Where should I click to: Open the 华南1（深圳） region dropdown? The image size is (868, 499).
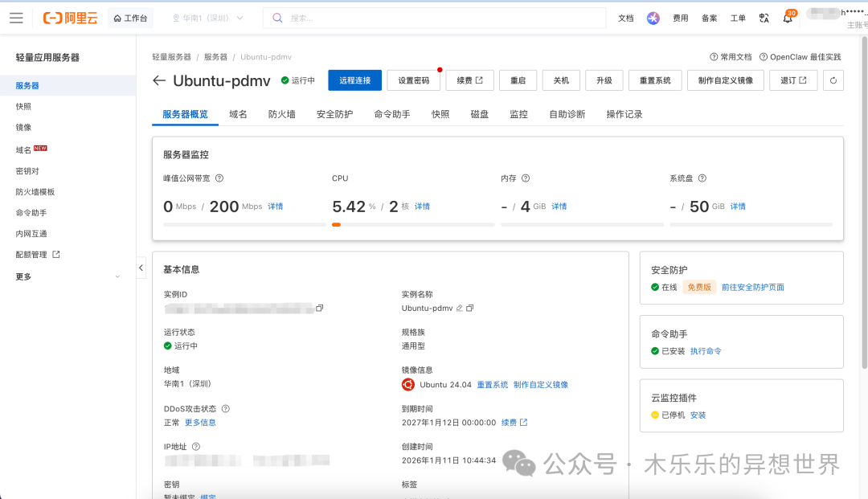coord(207,18)
